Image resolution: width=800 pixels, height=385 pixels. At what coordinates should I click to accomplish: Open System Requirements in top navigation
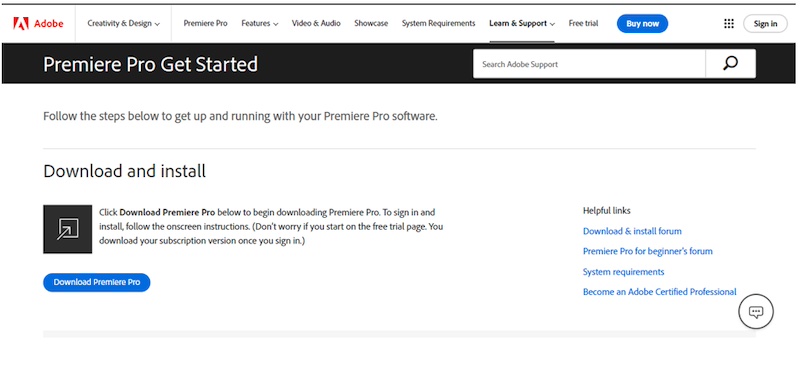tap(438, 23)
